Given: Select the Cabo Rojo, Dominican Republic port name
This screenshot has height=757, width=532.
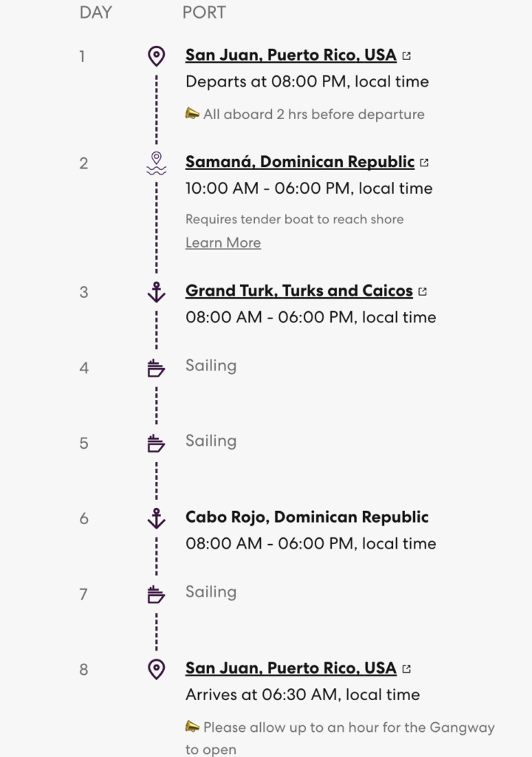Looking at the screenshot, I should pos(307,517).
